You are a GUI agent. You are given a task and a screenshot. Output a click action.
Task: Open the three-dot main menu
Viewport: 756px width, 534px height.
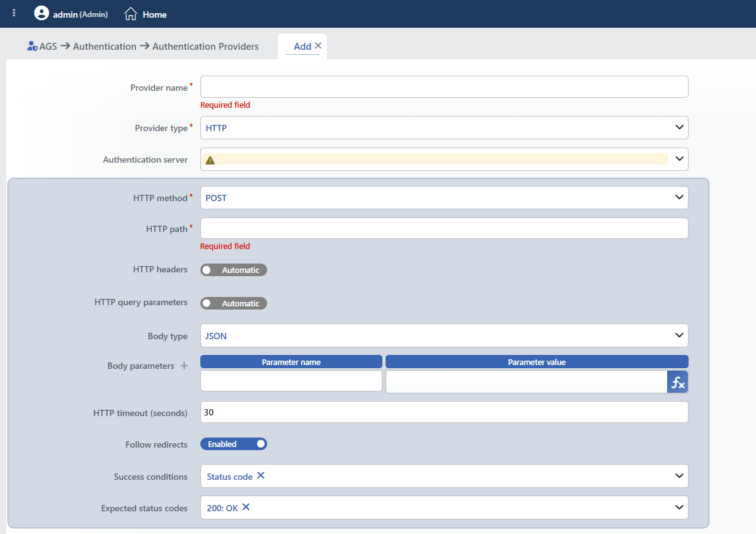click(14, 13)
